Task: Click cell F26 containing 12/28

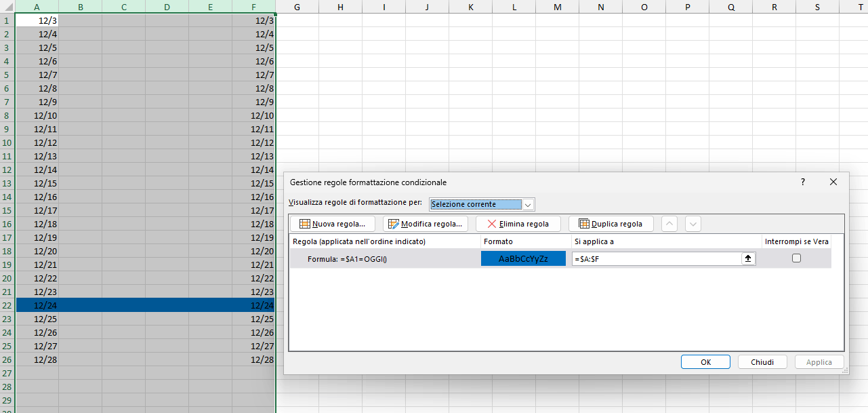Action: pyautogui.click(x=253, y=359)
